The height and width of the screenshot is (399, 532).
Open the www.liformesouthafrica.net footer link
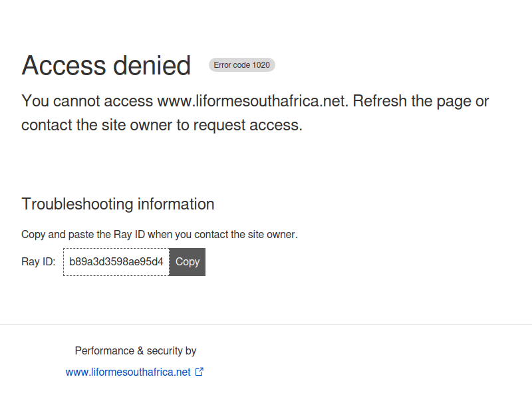coord(128,372)
